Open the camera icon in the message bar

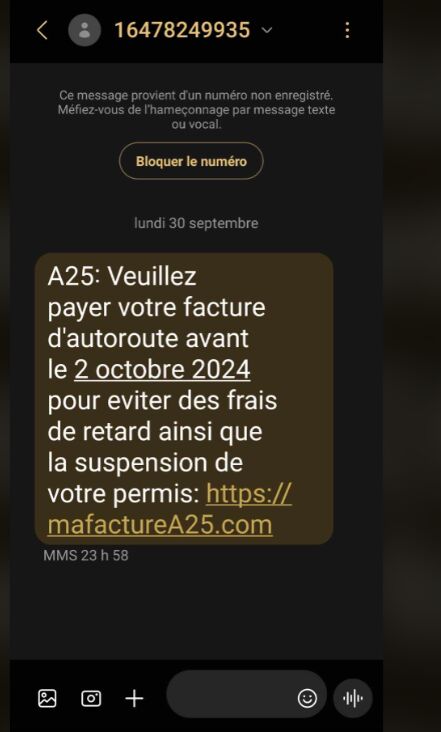point(91,698)
